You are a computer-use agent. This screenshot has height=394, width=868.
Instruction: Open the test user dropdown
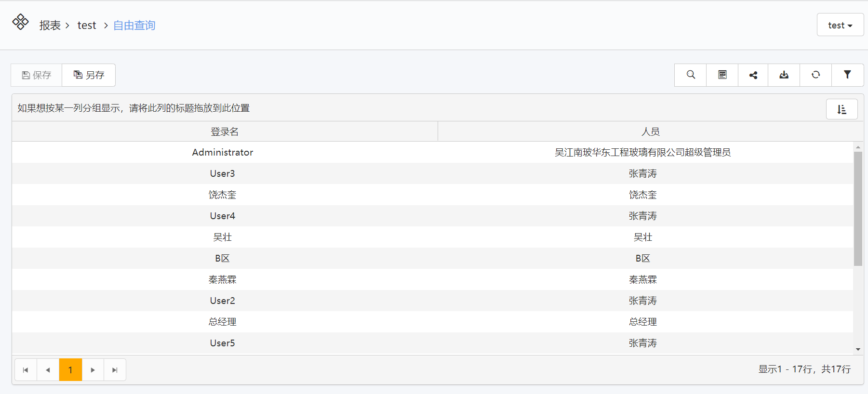tap(840, 25)
